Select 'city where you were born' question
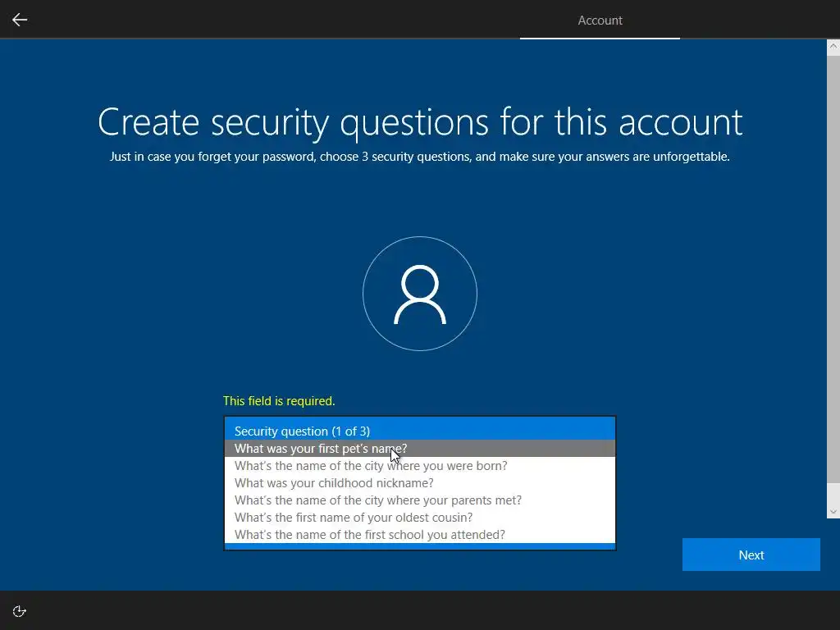 (x=420, y=466)
